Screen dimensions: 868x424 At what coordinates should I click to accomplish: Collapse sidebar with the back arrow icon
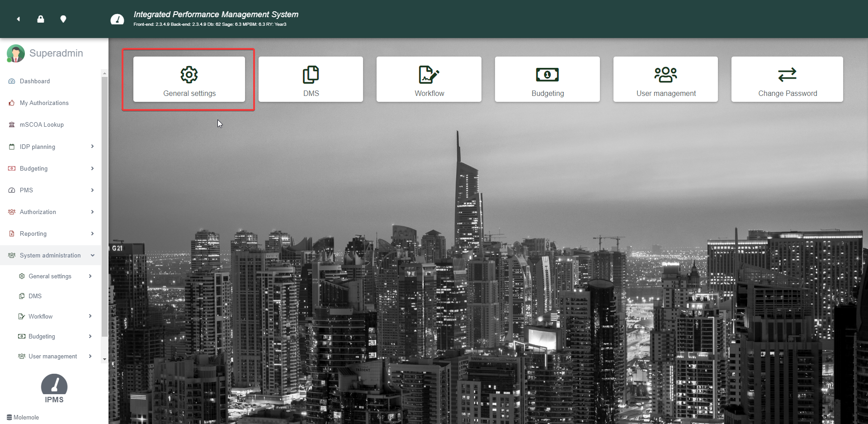(19, 19)
